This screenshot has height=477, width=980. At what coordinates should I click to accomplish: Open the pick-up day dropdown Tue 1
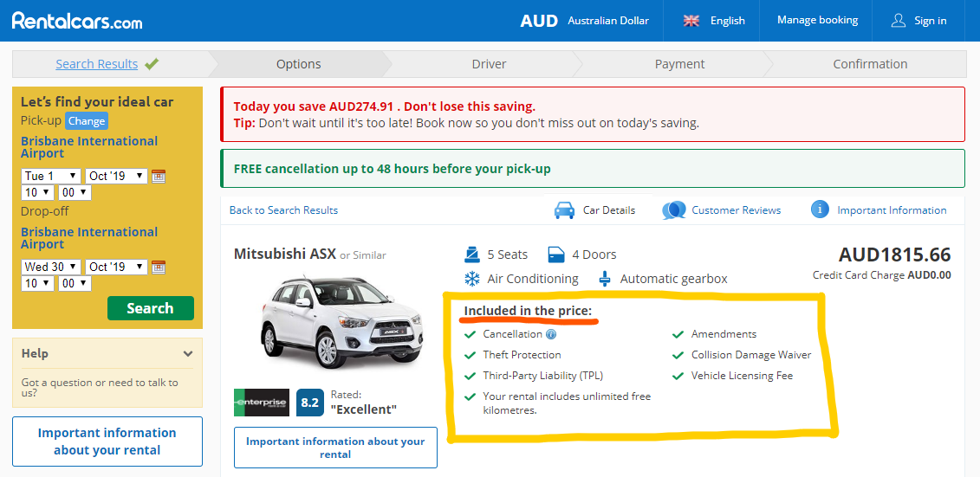click(x=51, y=176)
